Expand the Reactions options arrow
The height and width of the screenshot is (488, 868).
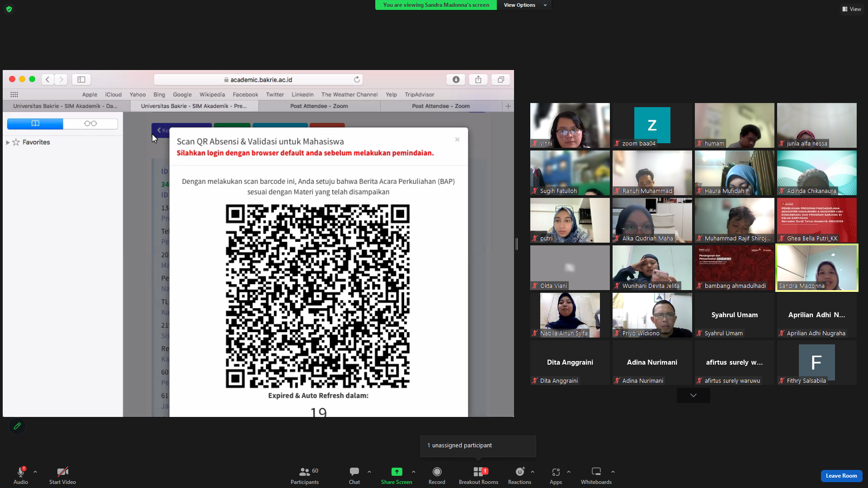click(533, 472)
